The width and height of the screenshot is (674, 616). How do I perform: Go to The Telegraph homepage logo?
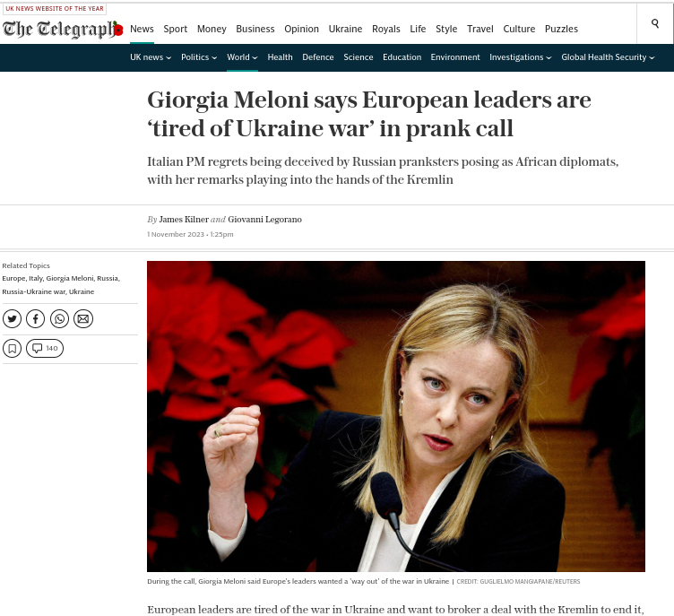click(x=63, y=29)
